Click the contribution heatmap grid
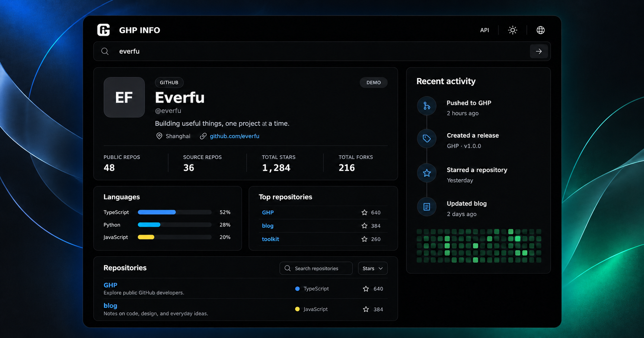644x338 pixels. (479, 246)
